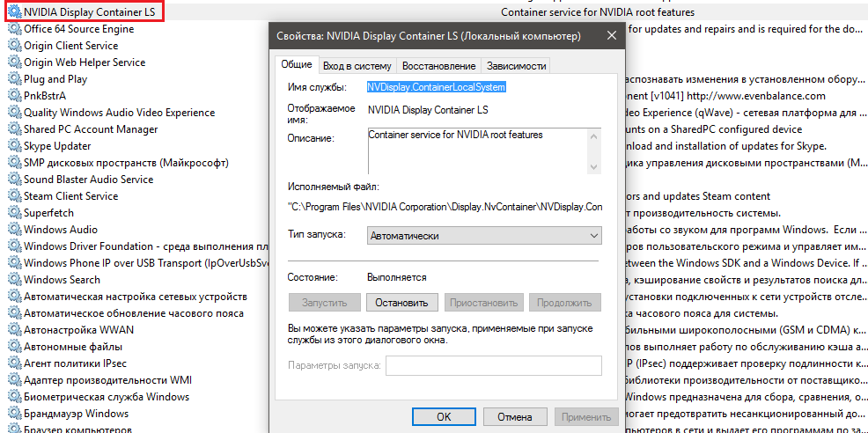Click gear icon beside Quality Windows Audio Video Experience
This screenshot has width=868, height=433.
pyautogui.click(x=14, y=113)
